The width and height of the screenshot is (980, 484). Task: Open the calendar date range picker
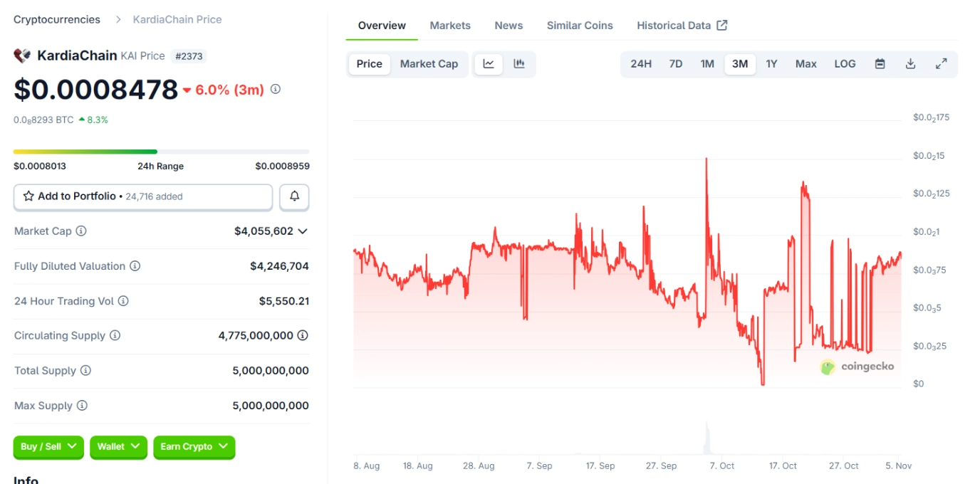point(880,64)
